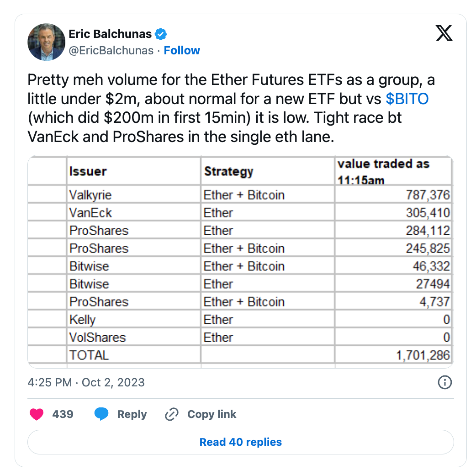
Task: Like the tweet with the heart icon
Action: pos(37,414)
